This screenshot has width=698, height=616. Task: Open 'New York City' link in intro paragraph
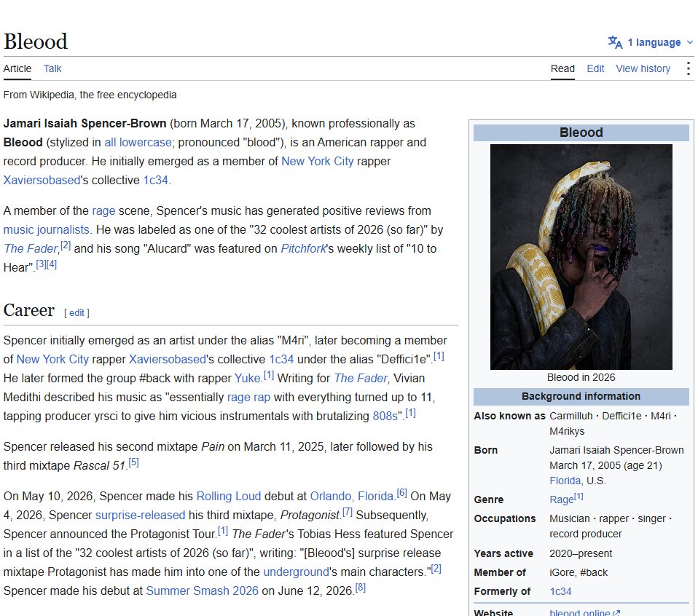pos(318,161)
